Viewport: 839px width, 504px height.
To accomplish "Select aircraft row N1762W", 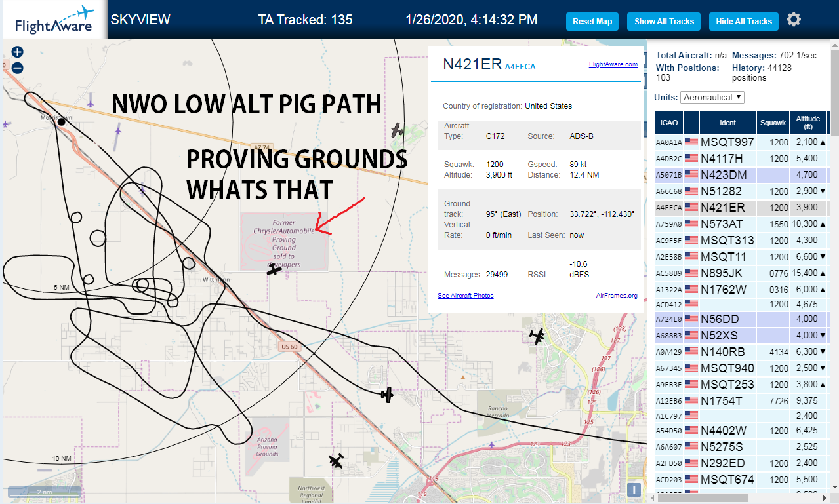I will pyautogui.click(x=741, y=289).
